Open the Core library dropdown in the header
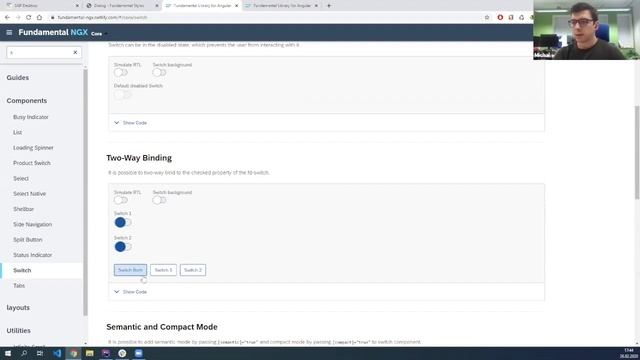640x360 pixels. tap(99, 34)
